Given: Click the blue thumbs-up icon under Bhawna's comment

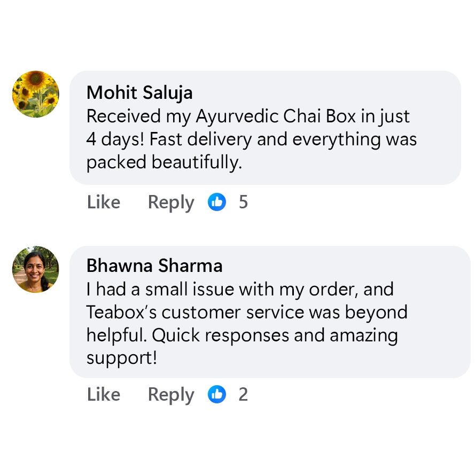Looking at the screenshot, I should click(217, 394).
